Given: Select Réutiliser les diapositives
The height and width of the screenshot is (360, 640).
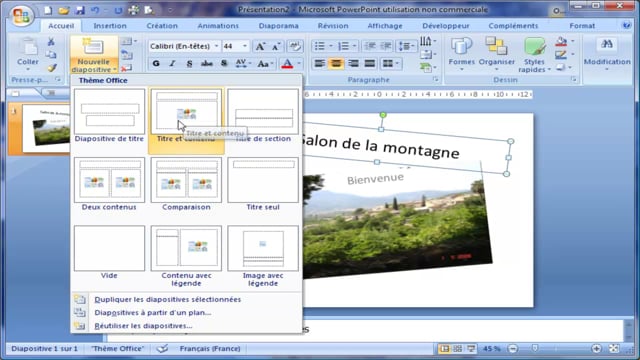Looking at the screenshot, I should [x=187, y=326].
